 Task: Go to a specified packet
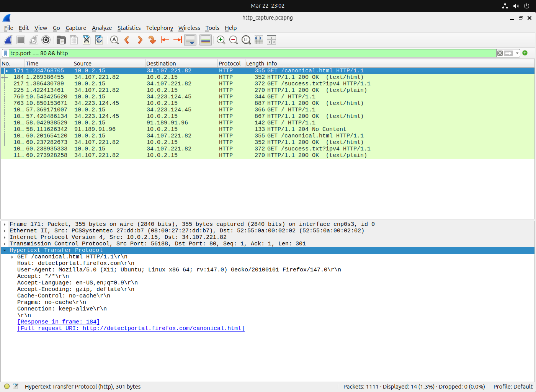152,40
